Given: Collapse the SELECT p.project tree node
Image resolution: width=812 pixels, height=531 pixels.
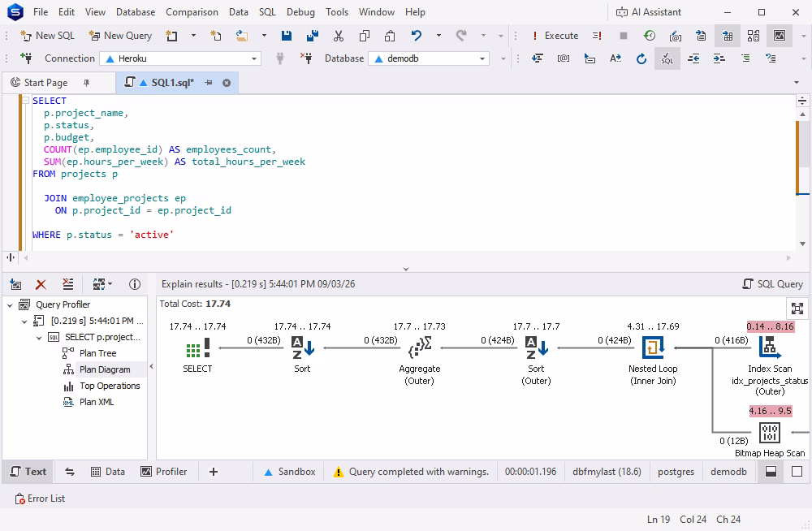Looking at the screenshot, I should coord(39,338).
